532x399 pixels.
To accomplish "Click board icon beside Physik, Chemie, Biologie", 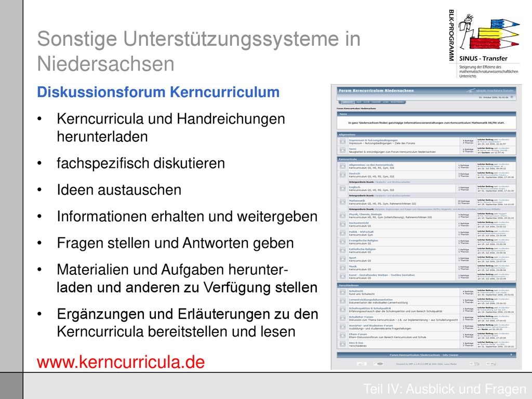I will [x=343, y=216].
